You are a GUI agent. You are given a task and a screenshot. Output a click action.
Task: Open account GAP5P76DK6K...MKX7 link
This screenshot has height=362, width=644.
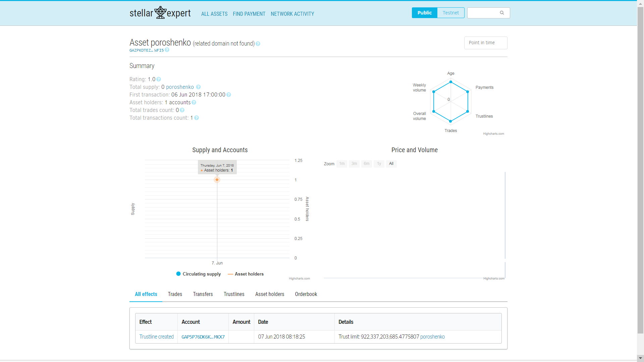point(203,337)
